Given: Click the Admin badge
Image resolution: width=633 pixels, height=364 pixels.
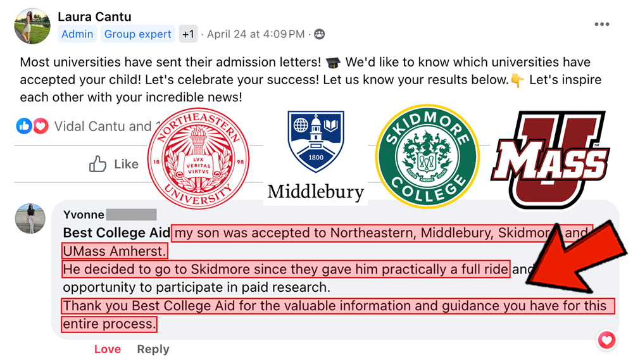Looking at the screenshot, I should coord(77,34).
